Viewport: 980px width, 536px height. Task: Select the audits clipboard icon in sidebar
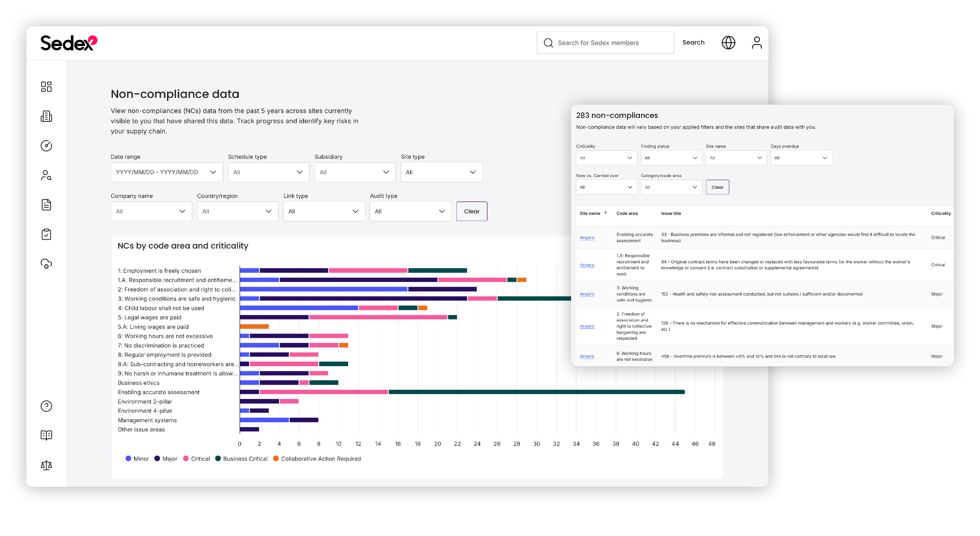coord(46,234)
